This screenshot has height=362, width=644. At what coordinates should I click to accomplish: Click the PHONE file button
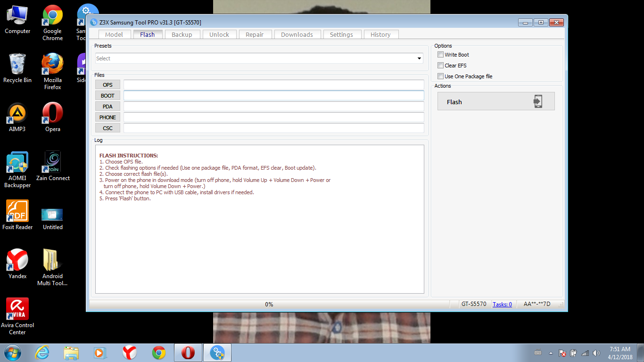[x=107, y=117]
